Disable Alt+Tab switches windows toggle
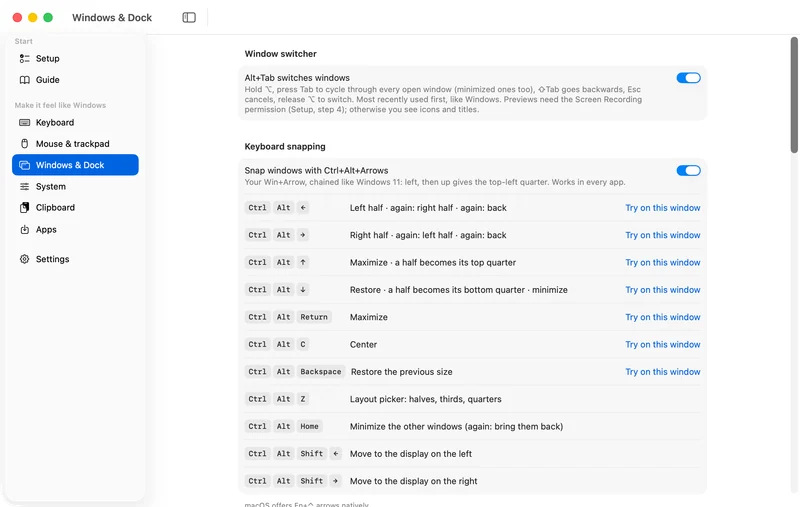 [688, 78]
